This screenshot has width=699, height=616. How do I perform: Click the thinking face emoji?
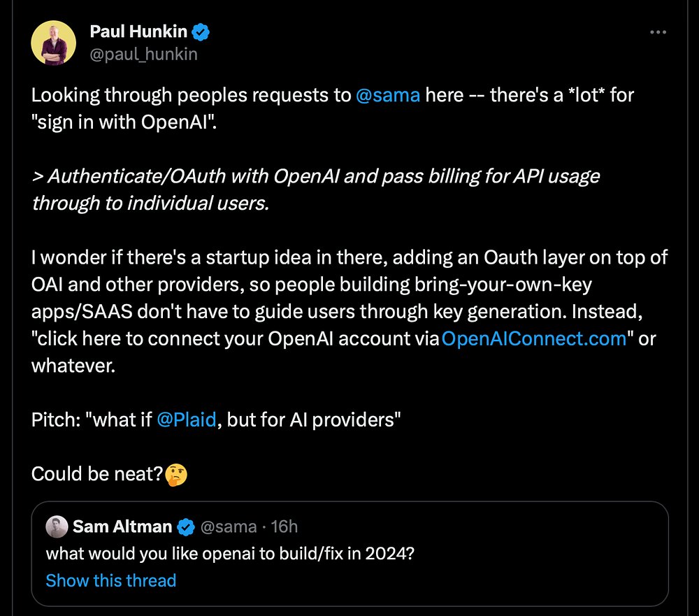177,475
